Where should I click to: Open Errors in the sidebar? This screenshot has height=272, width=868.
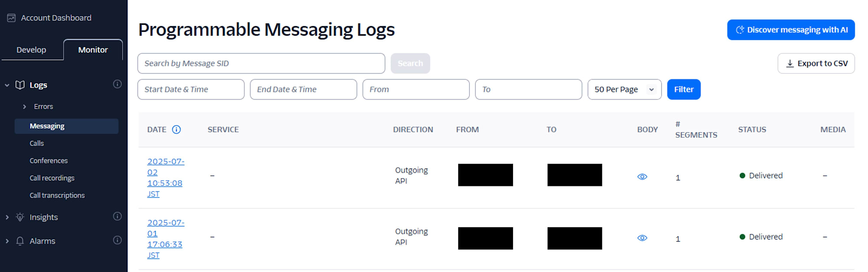(43, 106)
